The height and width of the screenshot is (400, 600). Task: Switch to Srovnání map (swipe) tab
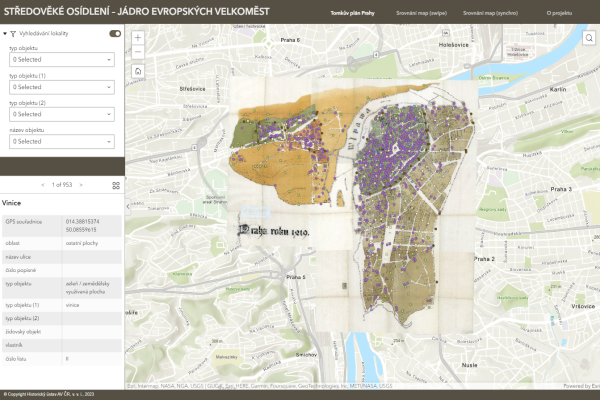click(x=421, y=13)
